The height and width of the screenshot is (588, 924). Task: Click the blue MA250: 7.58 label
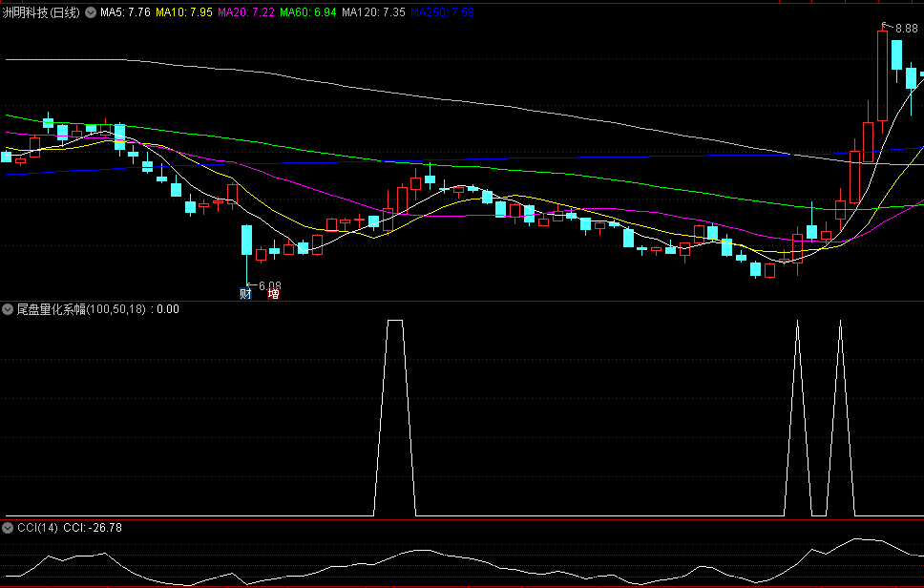pyautogui.click(x=443, y=12)
